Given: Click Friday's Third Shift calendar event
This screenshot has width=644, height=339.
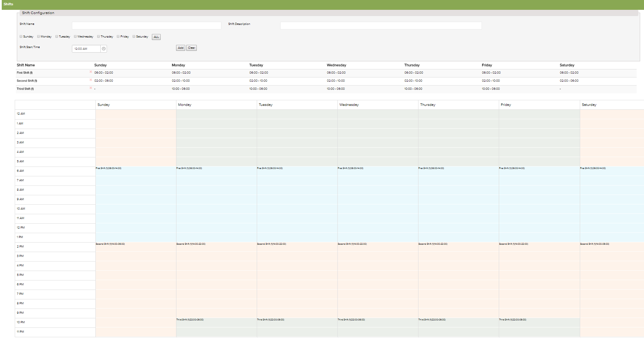Looking at the screenshot, I should [539, 327].
